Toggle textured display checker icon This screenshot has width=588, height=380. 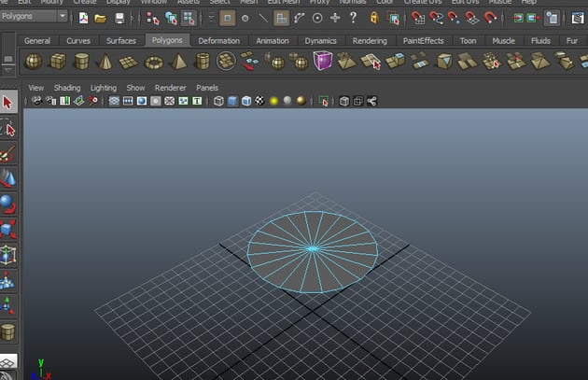[259, 101]
